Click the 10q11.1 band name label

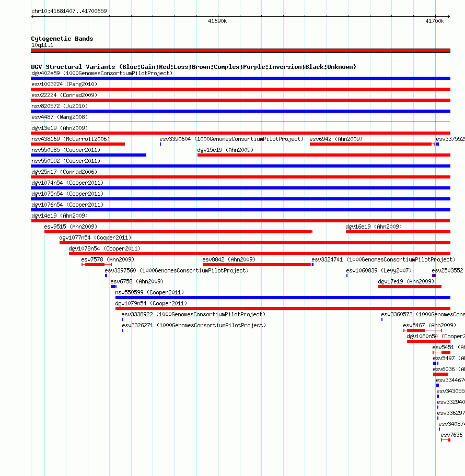click(x=42, y=45)
